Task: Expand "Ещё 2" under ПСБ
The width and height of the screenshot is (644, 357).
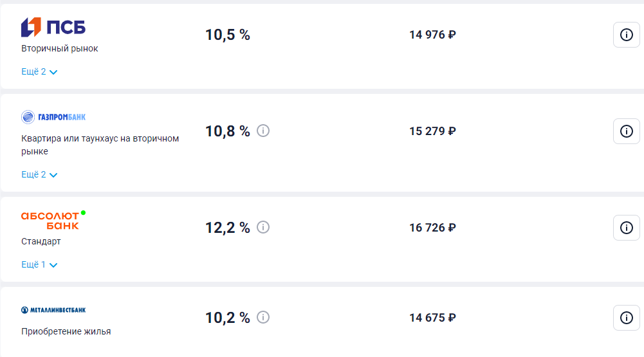Action: coord(39,71)
